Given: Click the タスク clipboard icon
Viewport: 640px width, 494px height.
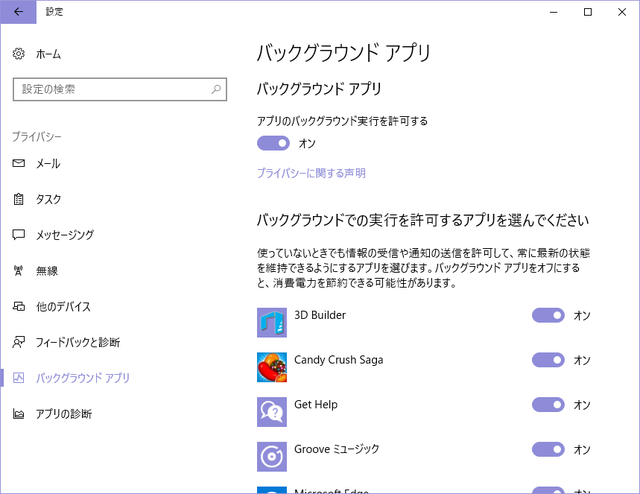Looking at the screenshot, I should 18,199.
